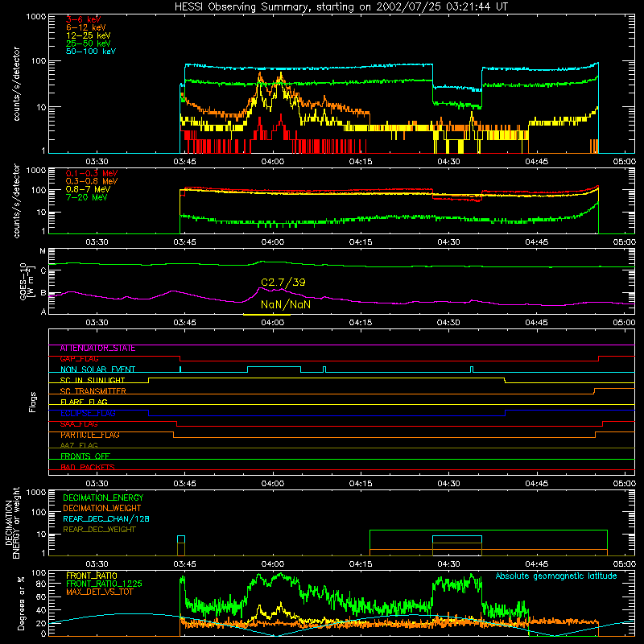Click the yellow flare interval marker below GOES plot

coord(267,315)
